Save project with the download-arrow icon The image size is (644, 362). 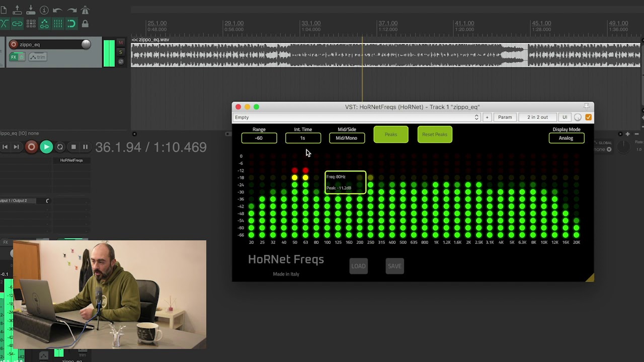(x=31, y=10)
